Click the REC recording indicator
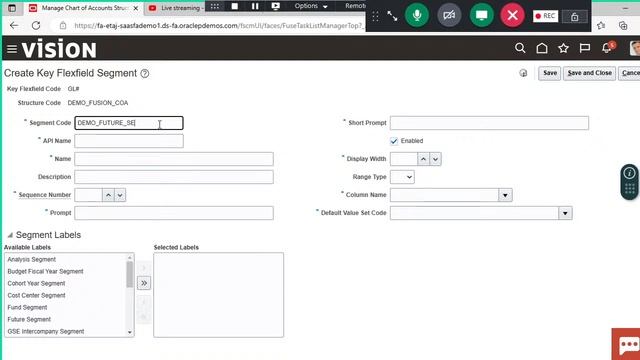This screenshot has height=360, width=640. click(545, 16)
